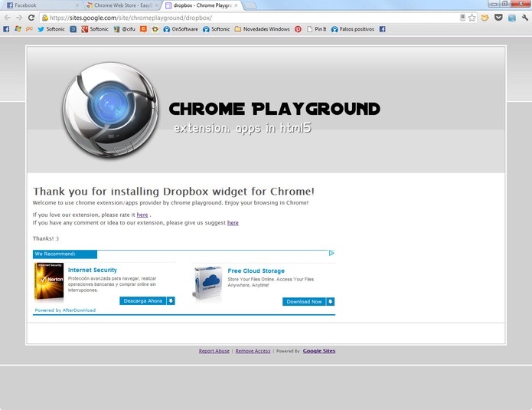Viewport: 532px width, 410px height.
Task: Open a new tab with the new-tab button
Action: [x=250, y=5]
